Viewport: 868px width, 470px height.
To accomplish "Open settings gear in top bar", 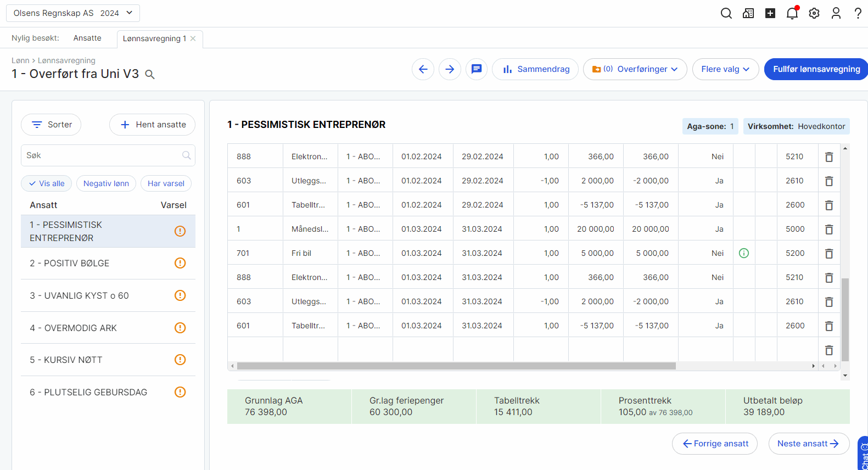I will pos(814,13).
